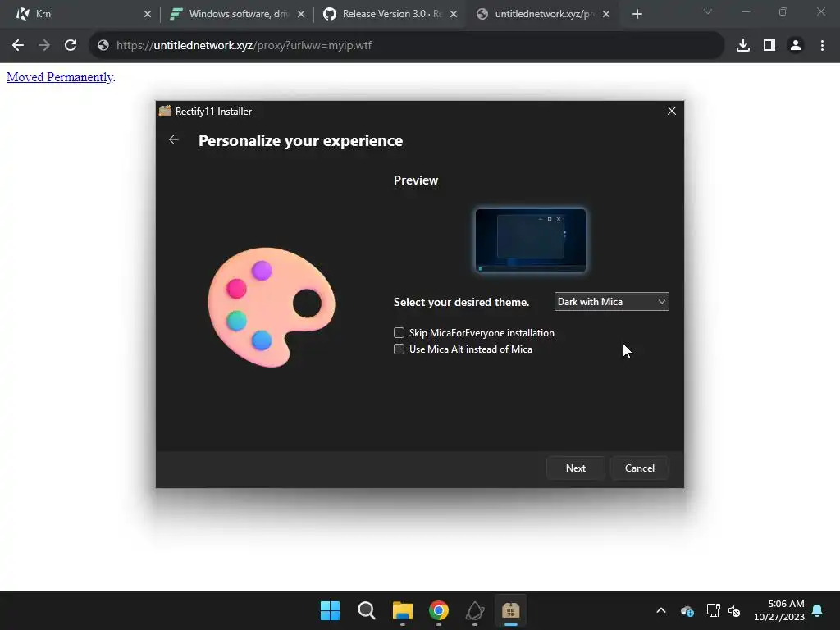Screen dimensions: 840x630
Task: Click the Next button in the installer
Action: coord(575,468)
